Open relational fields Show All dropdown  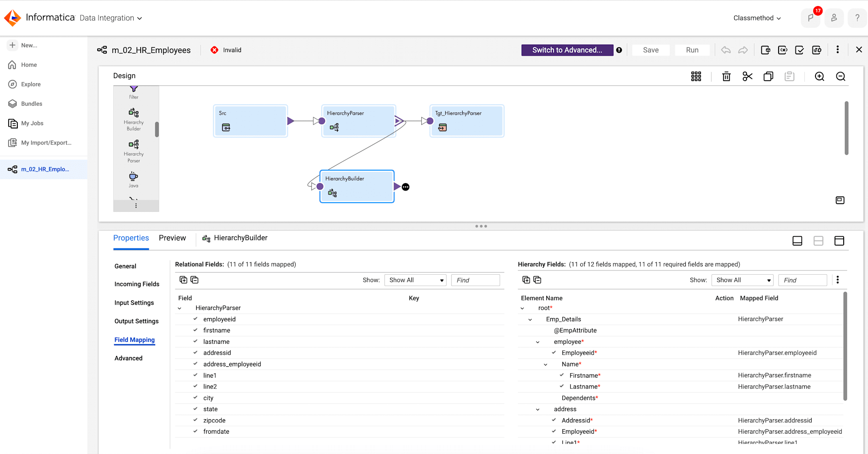(x=415, y=280)
